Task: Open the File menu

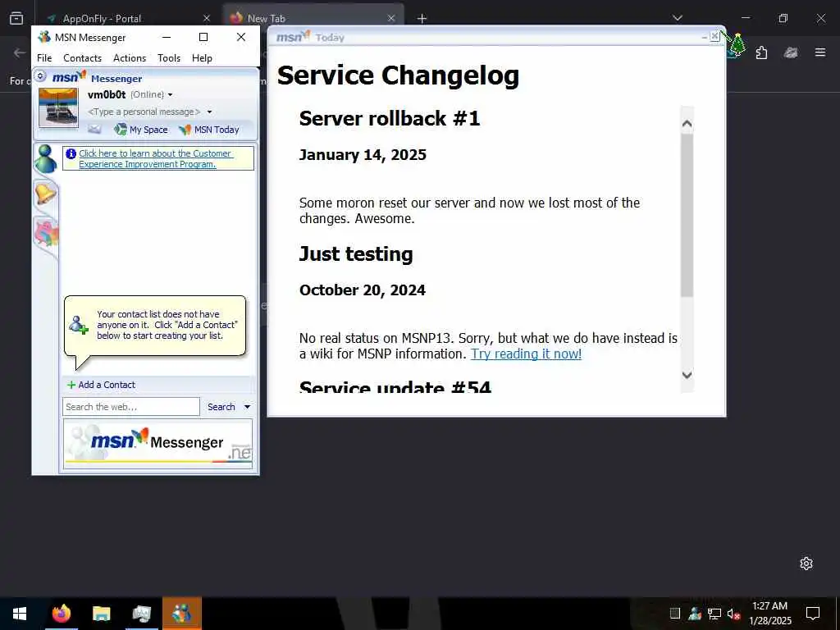Action: click(44, 58)
